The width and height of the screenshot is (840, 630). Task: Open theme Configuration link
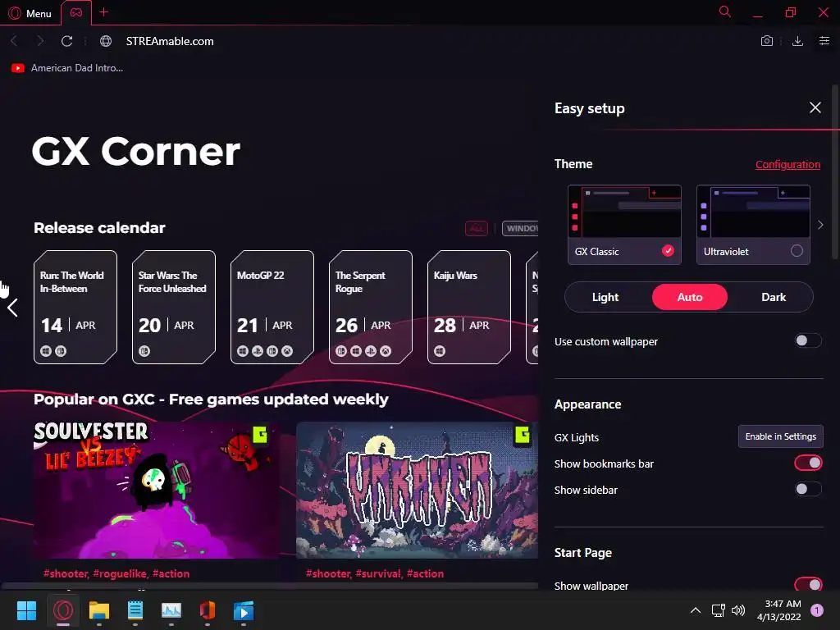787,164
